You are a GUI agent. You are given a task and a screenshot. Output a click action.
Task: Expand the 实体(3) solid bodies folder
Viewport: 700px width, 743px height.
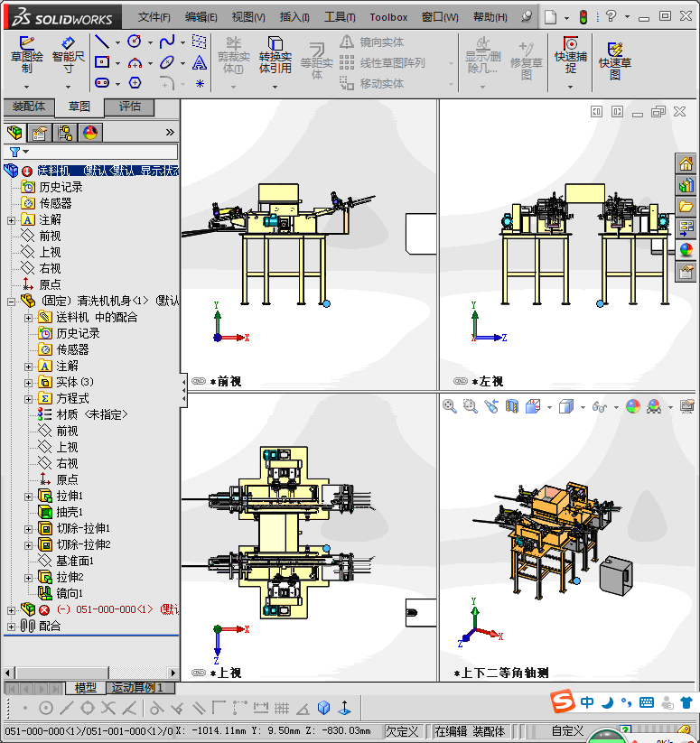tap(28, 383)
